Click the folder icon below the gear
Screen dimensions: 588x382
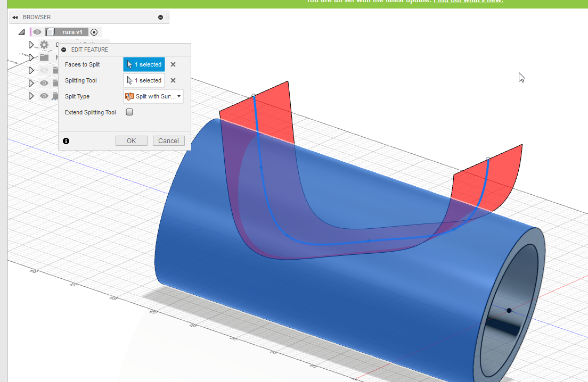click(x=44, y=57)
